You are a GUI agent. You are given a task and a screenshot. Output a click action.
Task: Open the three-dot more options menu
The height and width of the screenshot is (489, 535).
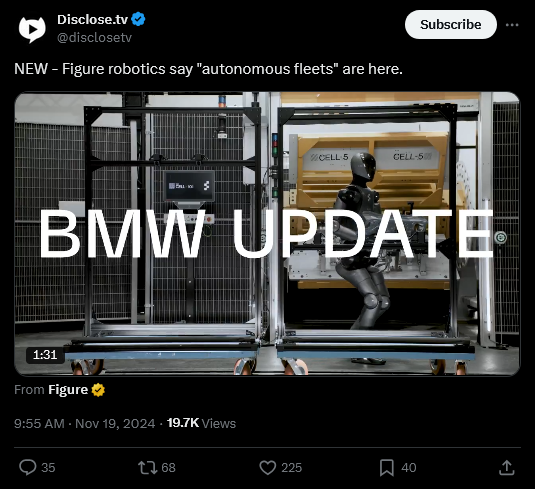point(512,25)
